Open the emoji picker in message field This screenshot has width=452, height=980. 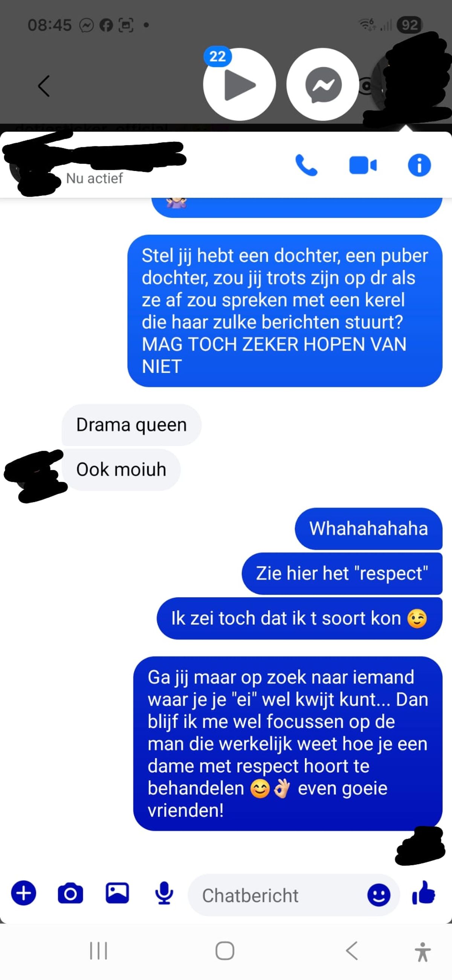pos(379,894)
